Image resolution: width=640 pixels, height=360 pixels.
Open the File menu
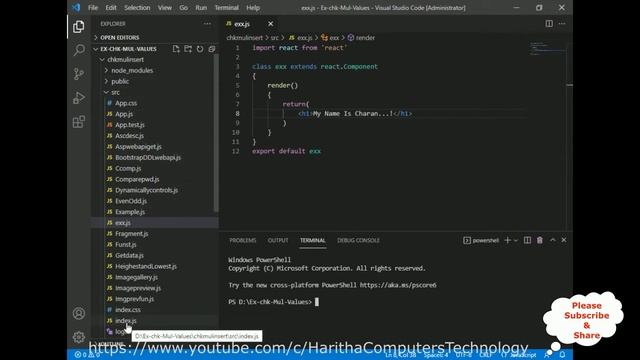tap(93, 8)
